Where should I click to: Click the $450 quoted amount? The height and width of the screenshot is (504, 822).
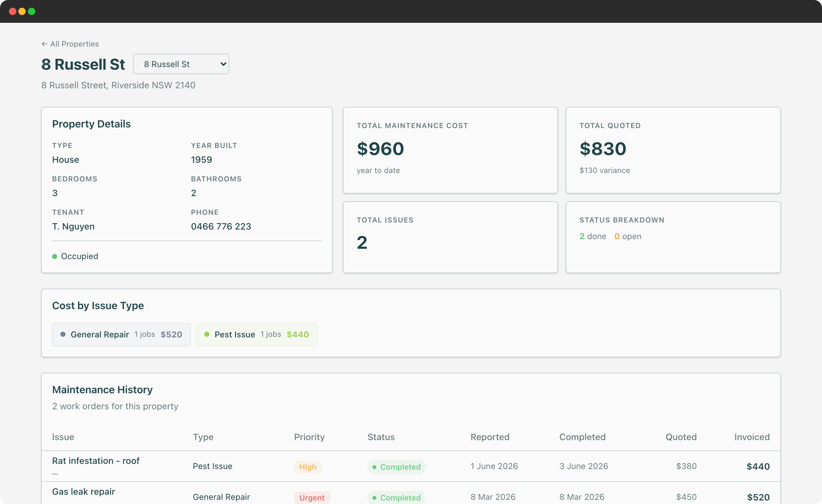686,497
